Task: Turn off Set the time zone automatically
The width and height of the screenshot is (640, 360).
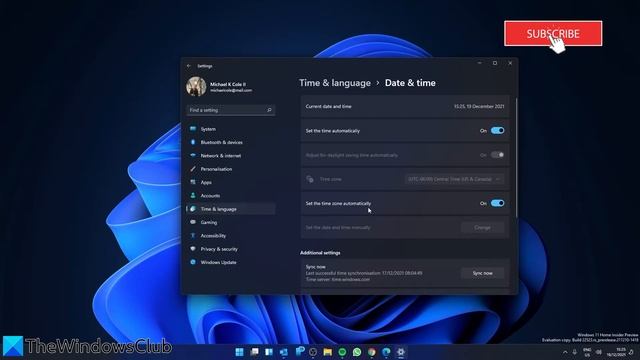Action: click(x=498, y=203)
